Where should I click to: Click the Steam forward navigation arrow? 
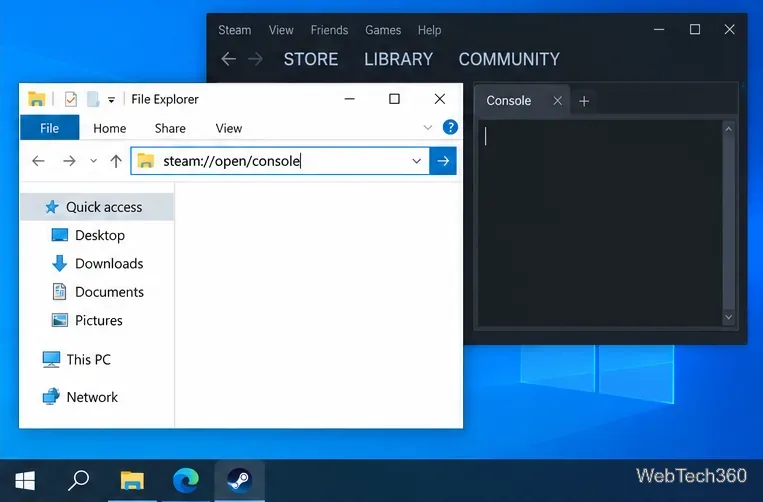[x=255, y=59]
